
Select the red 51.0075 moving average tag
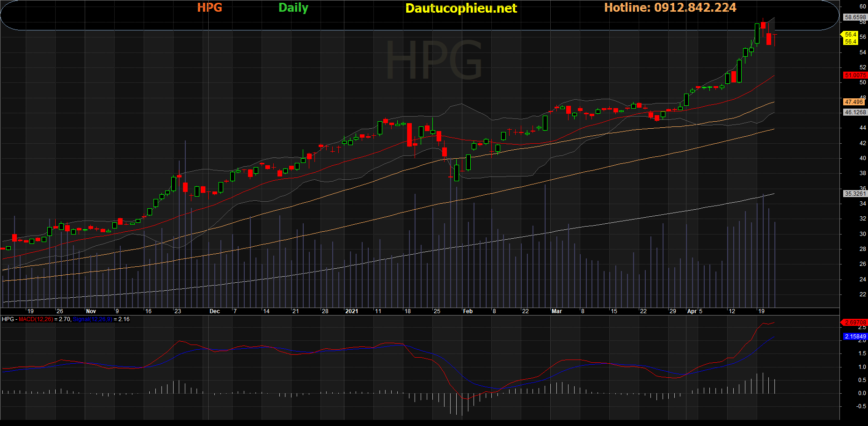pyautogui.click(x=855, y=75)
